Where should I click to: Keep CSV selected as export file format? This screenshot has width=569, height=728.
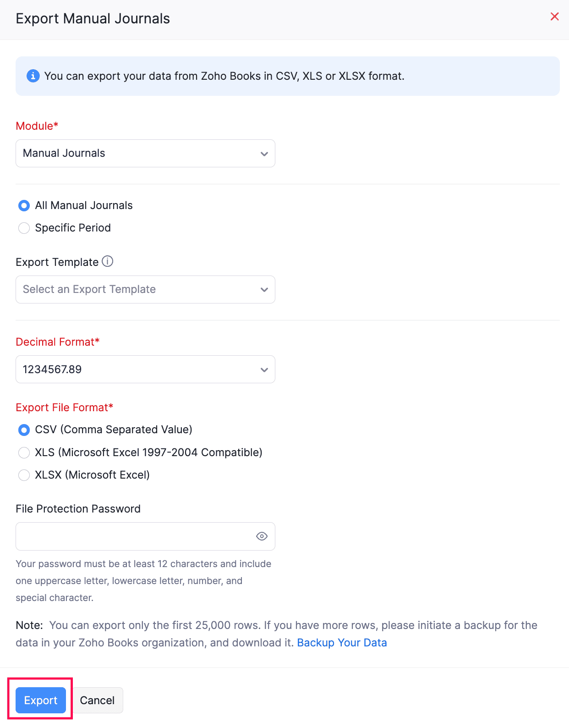(24, 430)
